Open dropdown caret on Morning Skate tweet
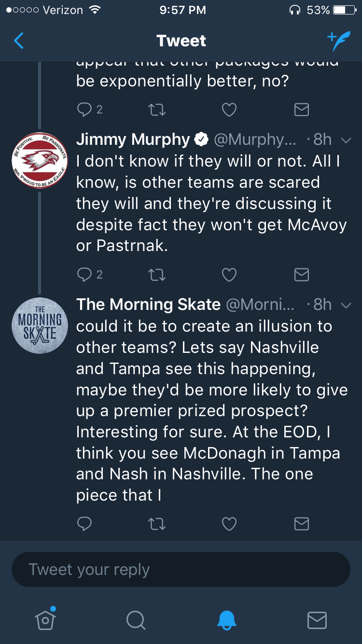The height and width of the screenshot is (644, 362). [x=346, y=305]
